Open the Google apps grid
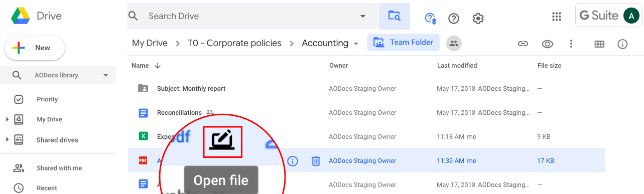The width and height of the screenshot is (644, 194). click(556, 17)
